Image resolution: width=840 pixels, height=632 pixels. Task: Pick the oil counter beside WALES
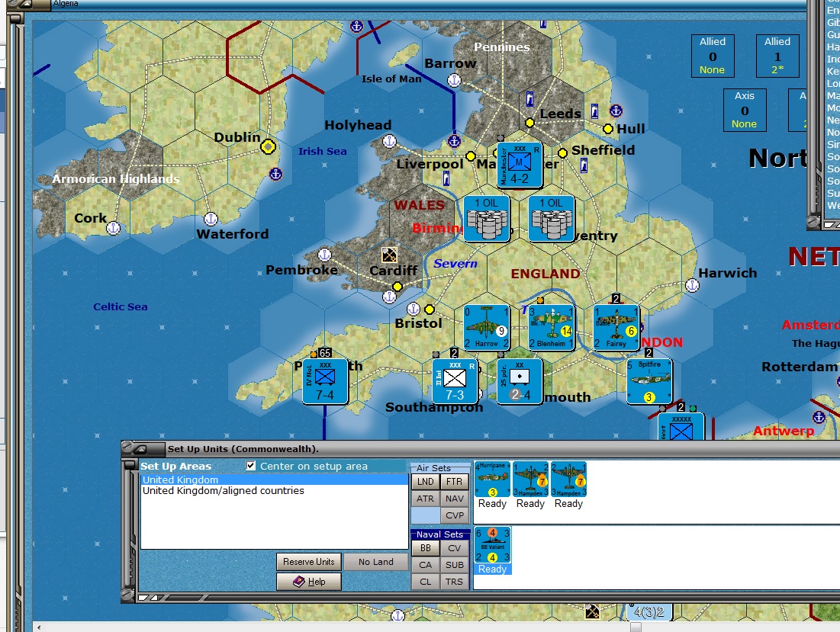pos(487,218)
